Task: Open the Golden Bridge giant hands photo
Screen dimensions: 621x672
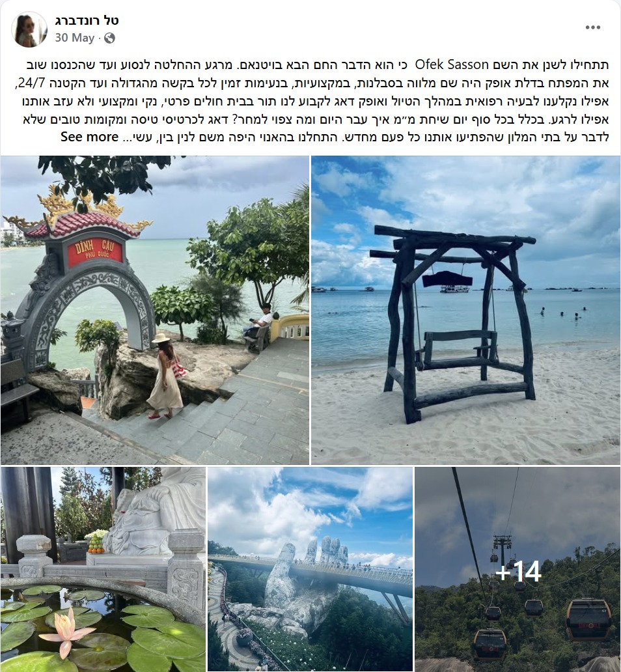Action: coord(310,569)
